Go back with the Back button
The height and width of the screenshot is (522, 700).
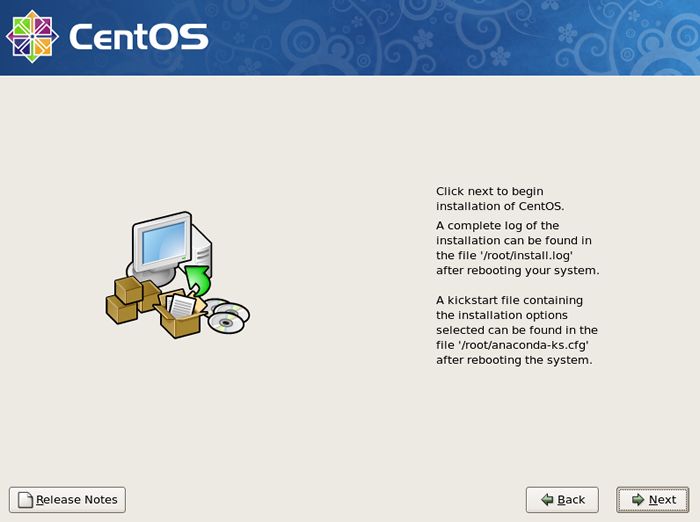coord(562,500)
